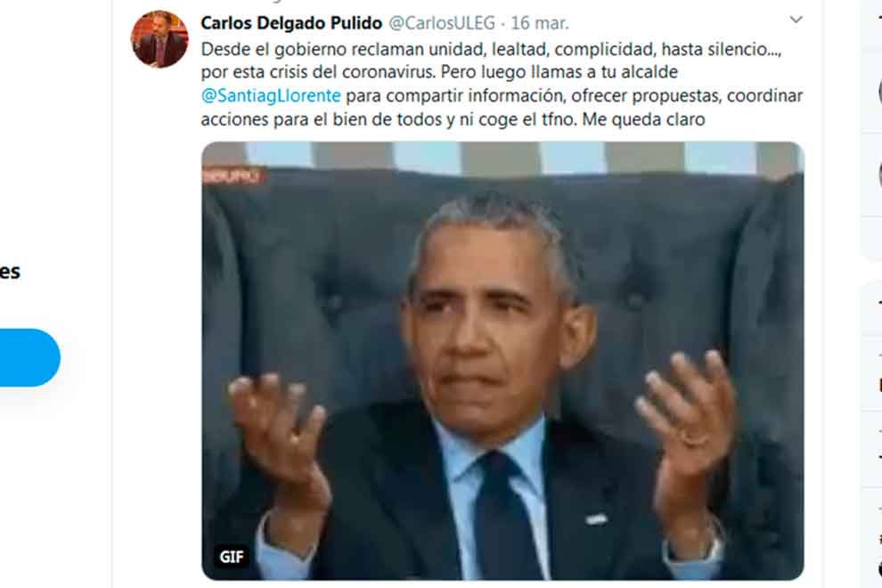Screen dimensions: 882x588
Task: Play the Obama shrugging GIF
Action: click(502, 361)
